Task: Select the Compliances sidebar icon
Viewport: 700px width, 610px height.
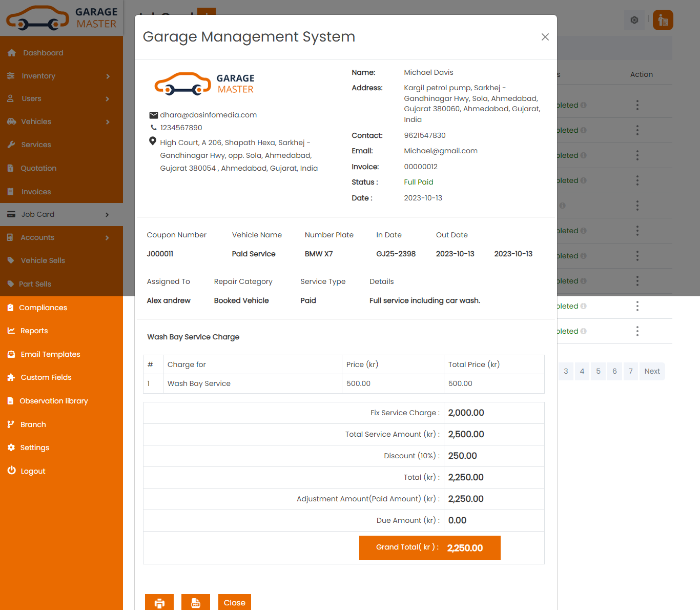Action: (x=11, y=308)
